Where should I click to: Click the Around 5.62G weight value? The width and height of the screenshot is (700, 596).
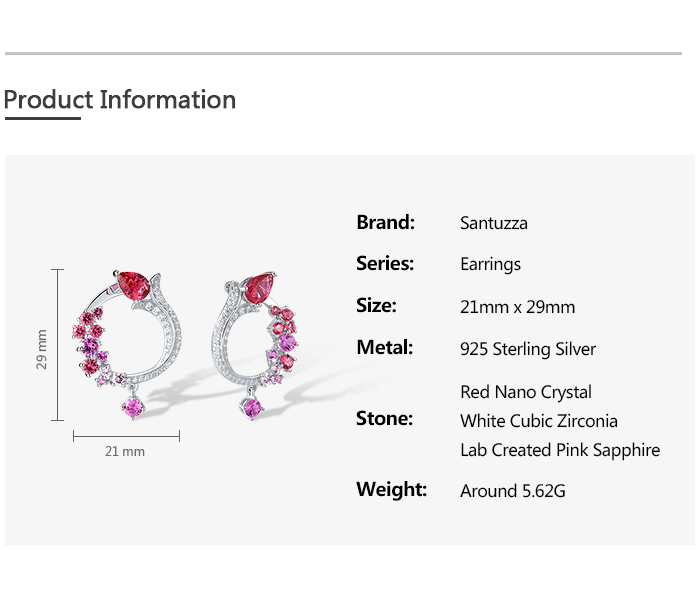coord(512,491)
